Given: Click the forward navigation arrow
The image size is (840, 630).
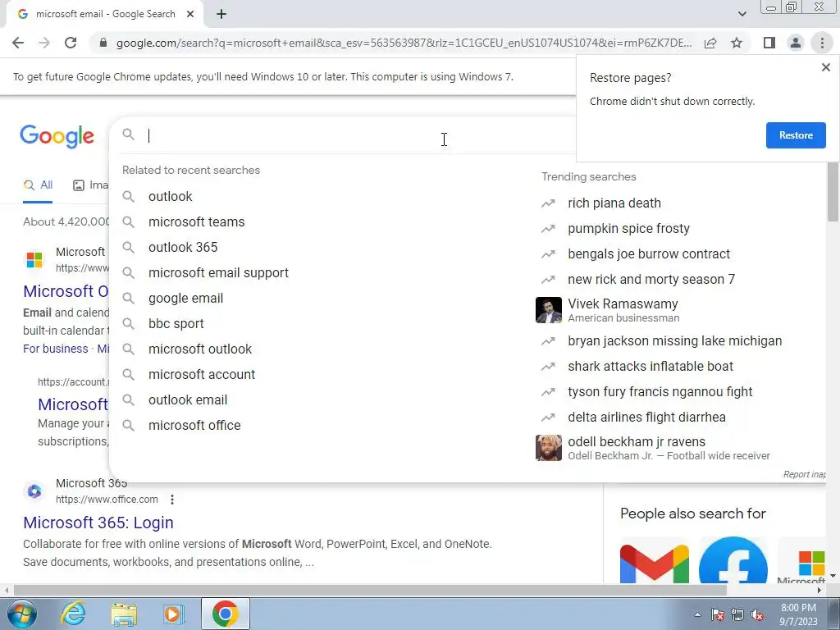Looking at the screenshot, I should [x=44, y=43].
